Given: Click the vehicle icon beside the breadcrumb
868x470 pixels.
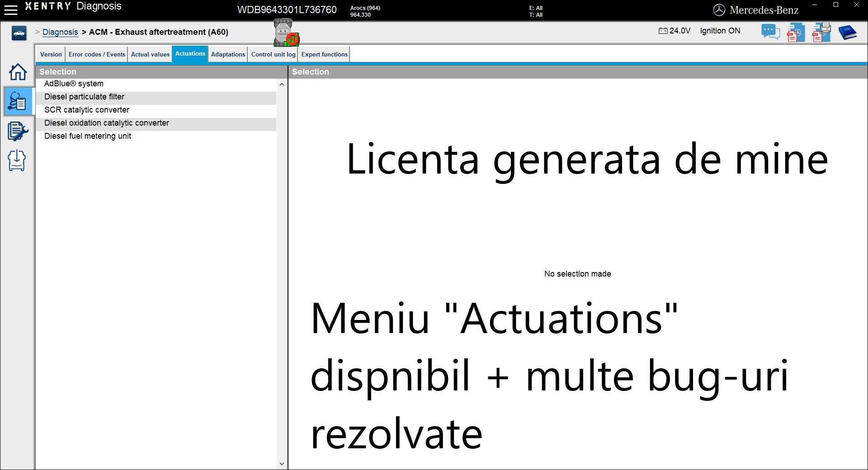Looking at the screenshot, I should pos(19,33).
